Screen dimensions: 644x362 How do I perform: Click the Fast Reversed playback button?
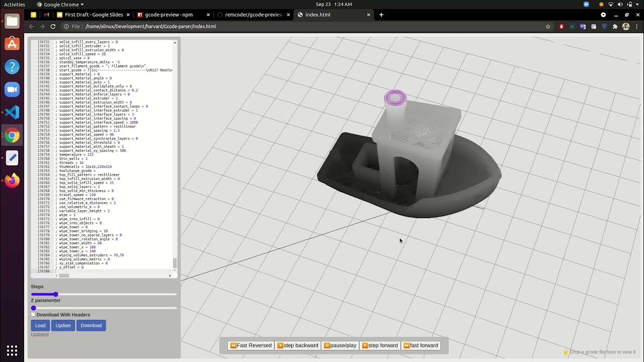[251, 345]
